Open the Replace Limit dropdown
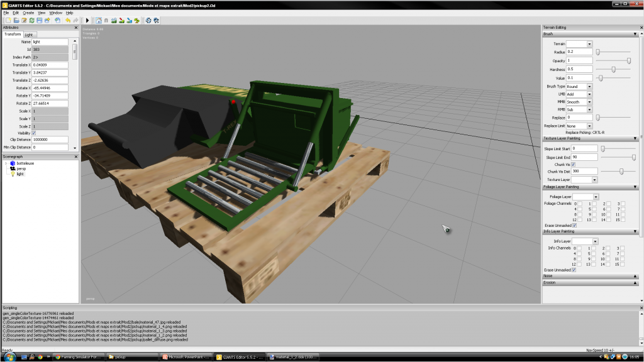The image size is (644, 362). point(589,126)
